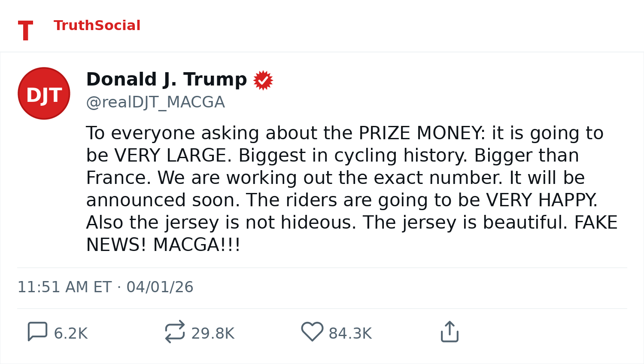Open the TruthSocial home link

tap(97, 26)
